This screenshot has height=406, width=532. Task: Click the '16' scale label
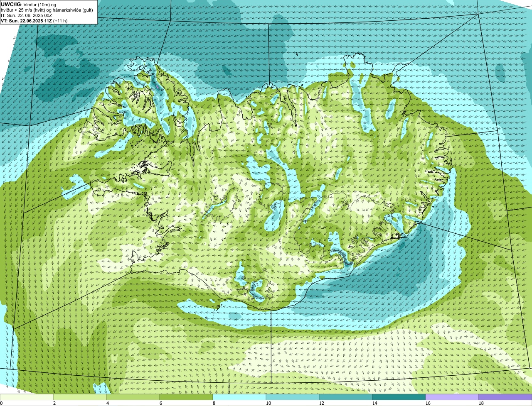tap(428, 403)
